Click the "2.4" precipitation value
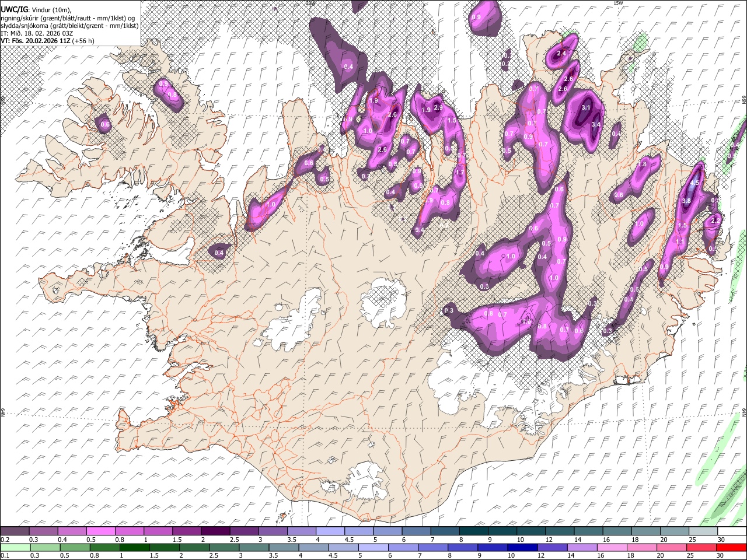 [561, 54]
